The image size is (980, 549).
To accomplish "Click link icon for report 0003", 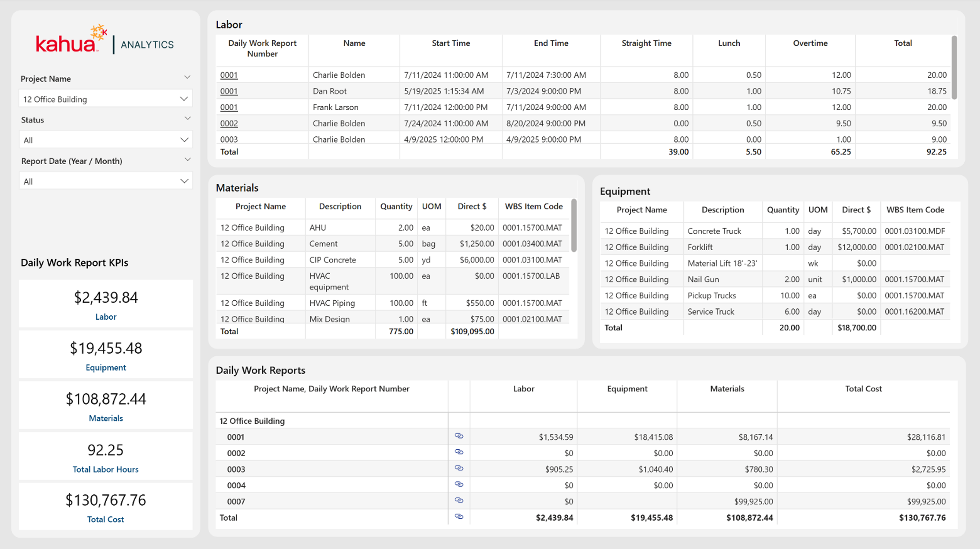I will [x=459, y=468].
